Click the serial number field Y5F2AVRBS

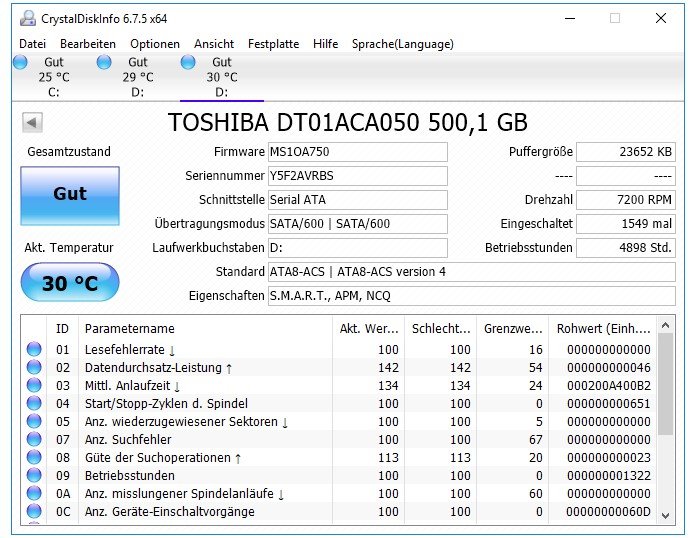tap(358, 176)
